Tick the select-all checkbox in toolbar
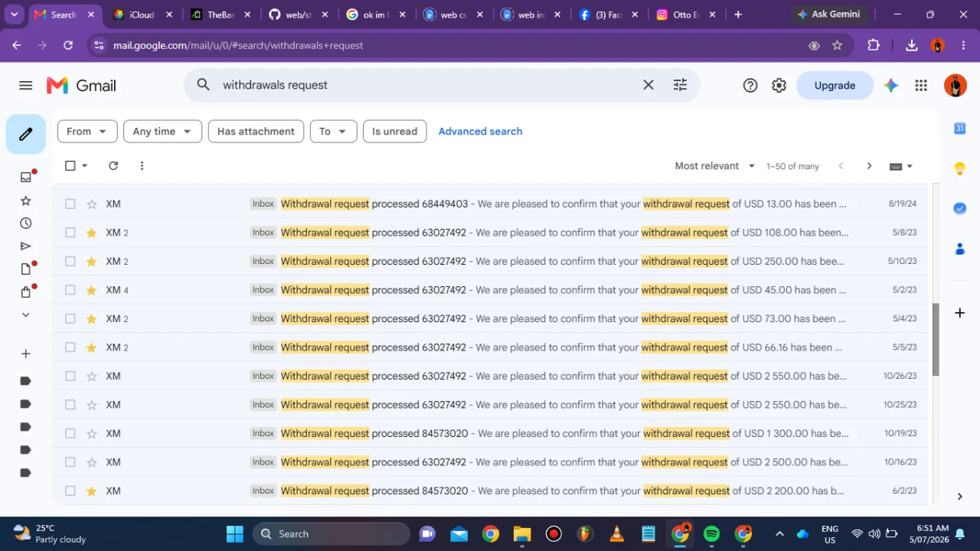980x551 pixels. point(70,165)
